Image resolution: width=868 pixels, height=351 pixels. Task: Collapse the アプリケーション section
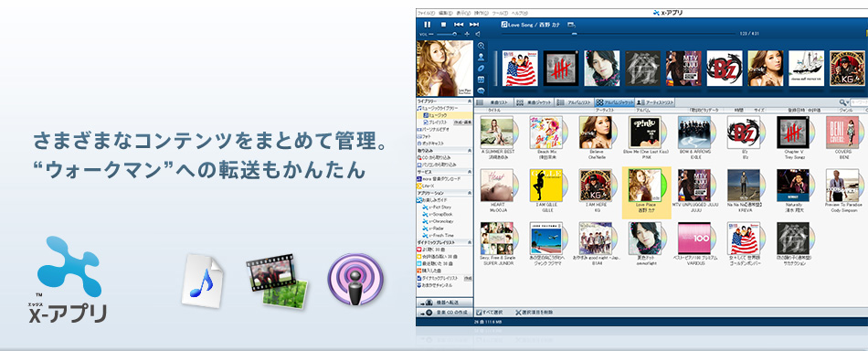[x=470, y=192]
